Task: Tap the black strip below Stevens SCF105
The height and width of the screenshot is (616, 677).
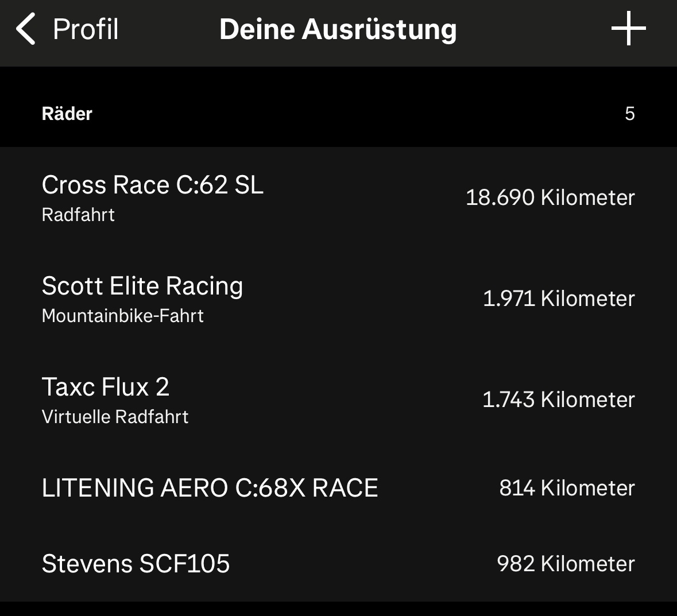Action: [338, 609]
